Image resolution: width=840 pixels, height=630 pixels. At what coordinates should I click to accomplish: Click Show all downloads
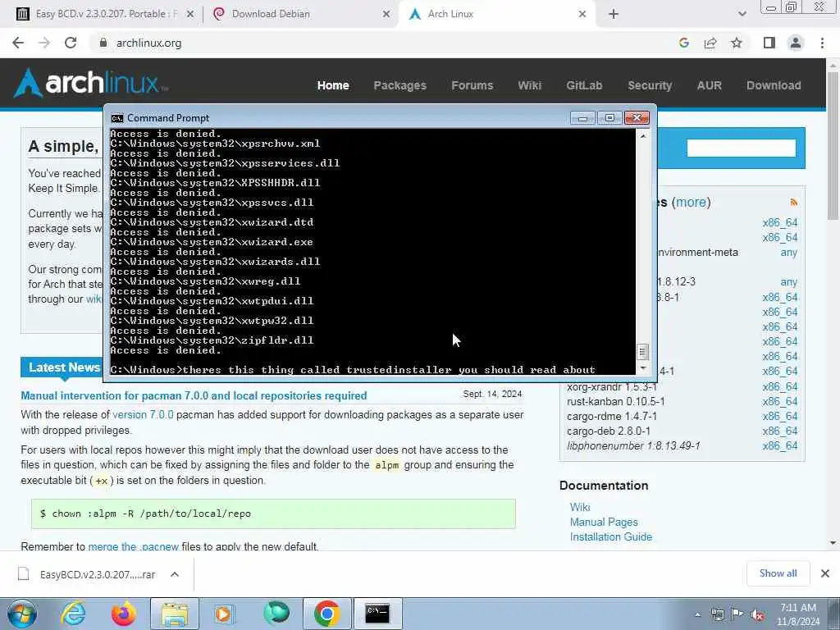778,573
